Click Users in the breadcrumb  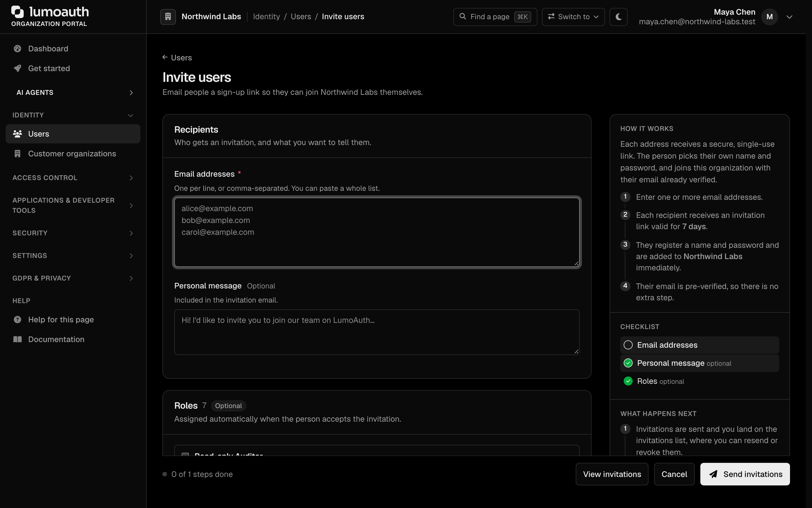(x=301, y=16)
